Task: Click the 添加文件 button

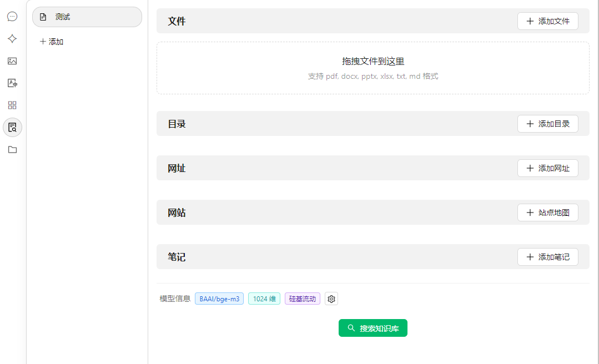Action: coord(548,21)
